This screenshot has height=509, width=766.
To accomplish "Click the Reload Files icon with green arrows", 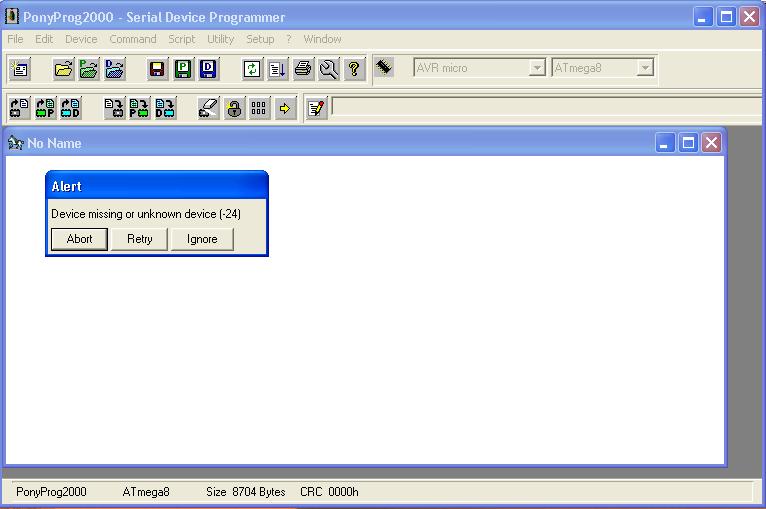I will pos(252,69).
